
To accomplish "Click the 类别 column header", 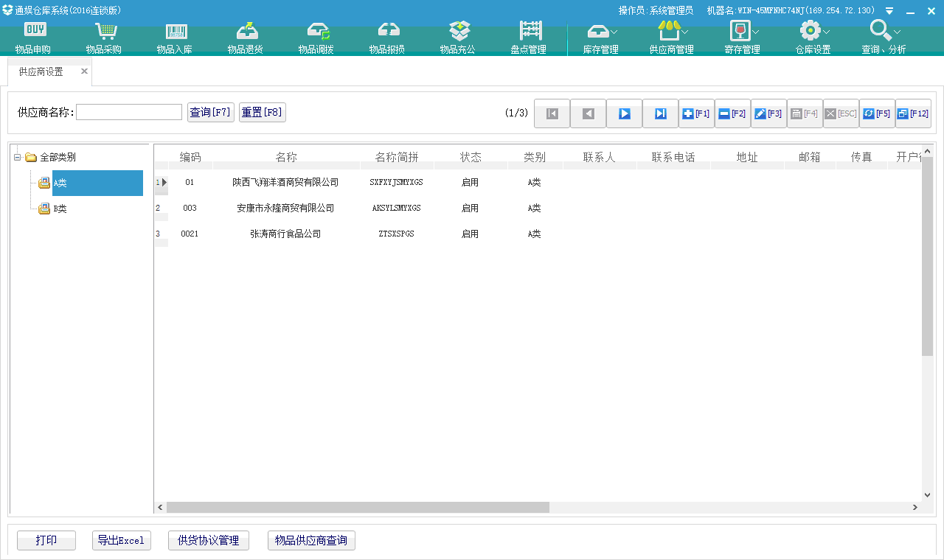I will [535, 157].
